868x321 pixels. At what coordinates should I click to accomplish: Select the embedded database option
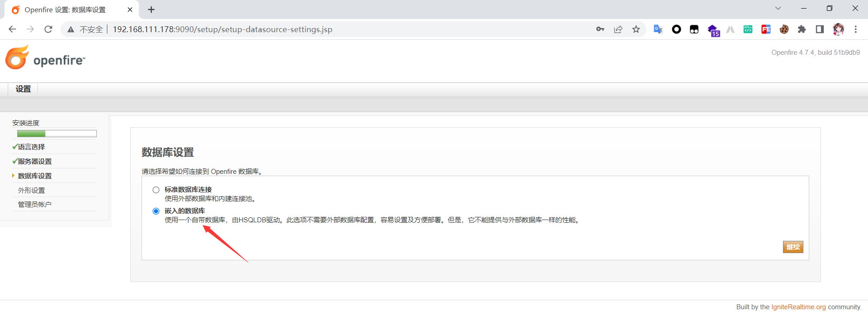coord(156,211)
